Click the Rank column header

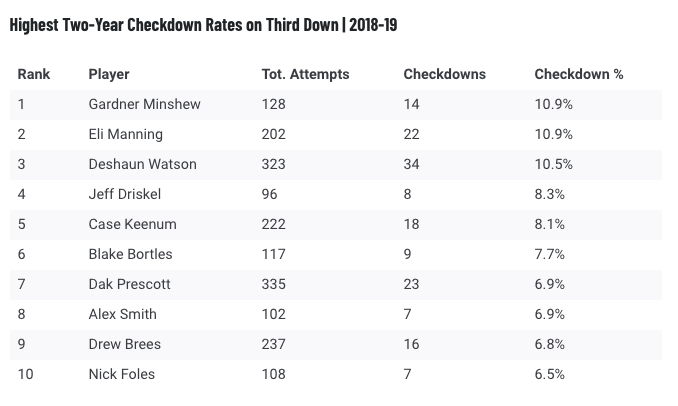pyautogui.click(x=34, y=74)
